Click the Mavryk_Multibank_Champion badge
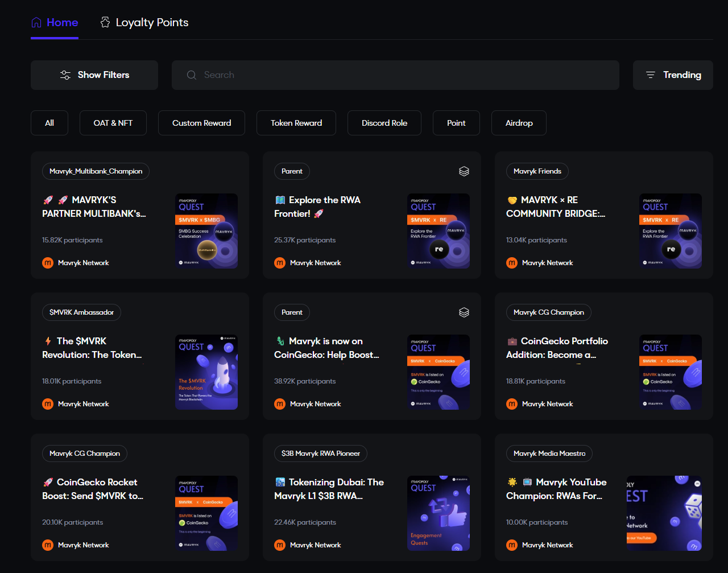Viewport: 728px width, 573px height. [x=96, y=171]
